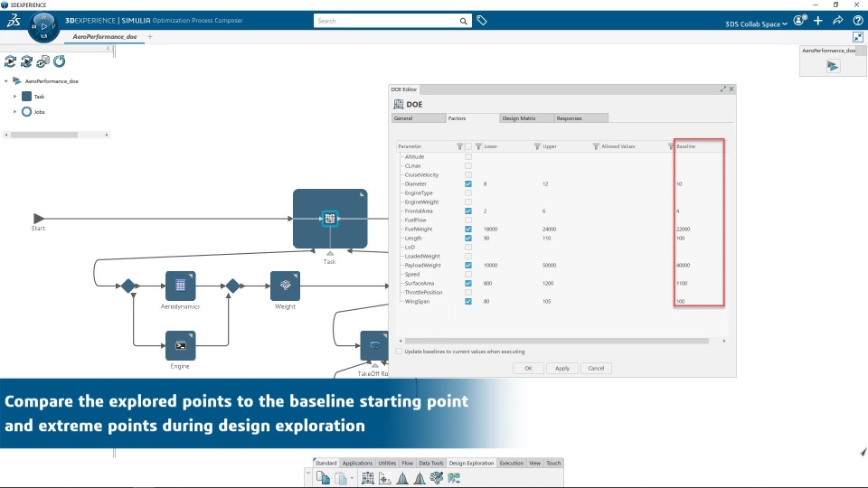The image size is (868, 488).
Task: Click the grey bell-curve icon in bottom toolbar
Action: tap(420, 477)
